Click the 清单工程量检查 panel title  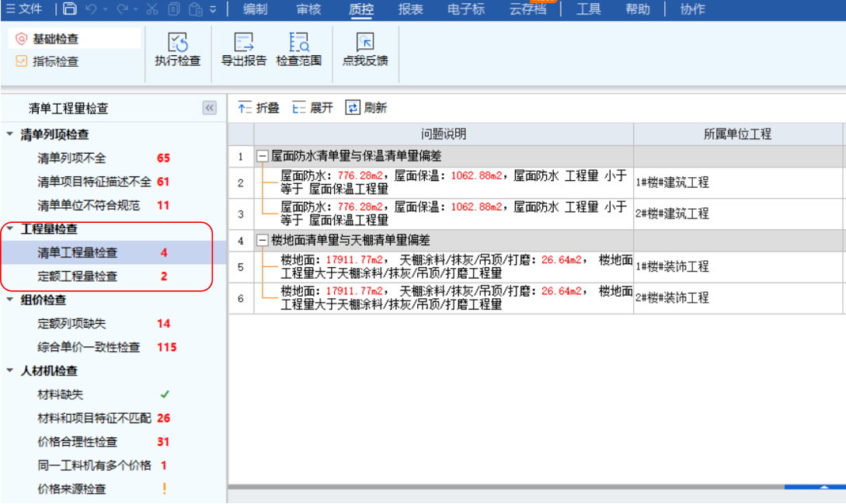pyautogui.click(x=68, y=109)
